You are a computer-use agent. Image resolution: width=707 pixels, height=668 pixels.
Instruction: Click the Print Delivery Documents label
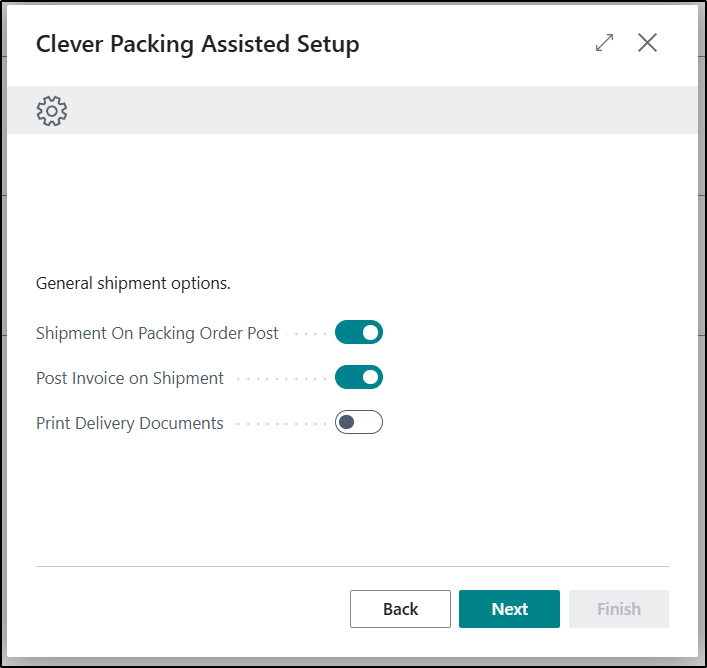[x=130, y=423]
